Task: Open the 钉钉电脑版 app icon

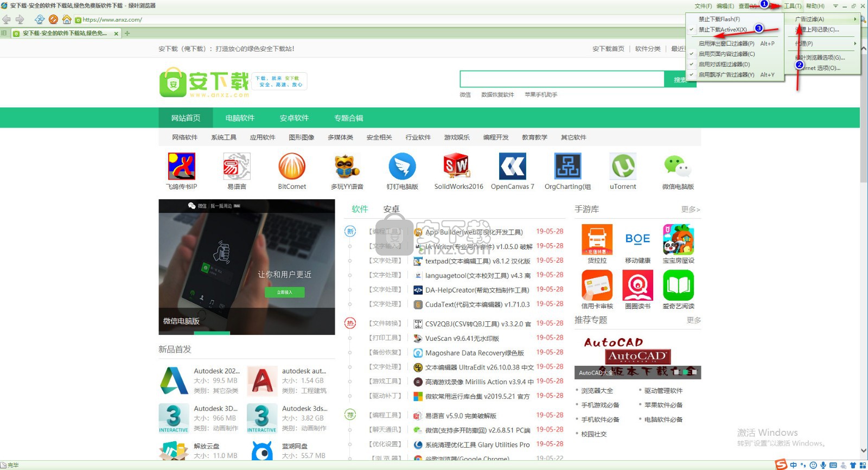Action: (403, 166)
